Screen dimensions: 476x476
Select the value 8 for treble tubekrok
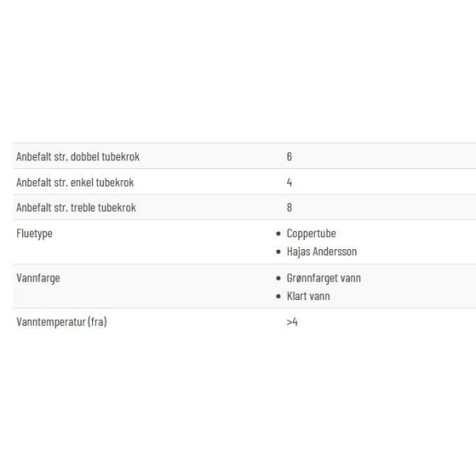pyautogui.click(x=290, y=208)
